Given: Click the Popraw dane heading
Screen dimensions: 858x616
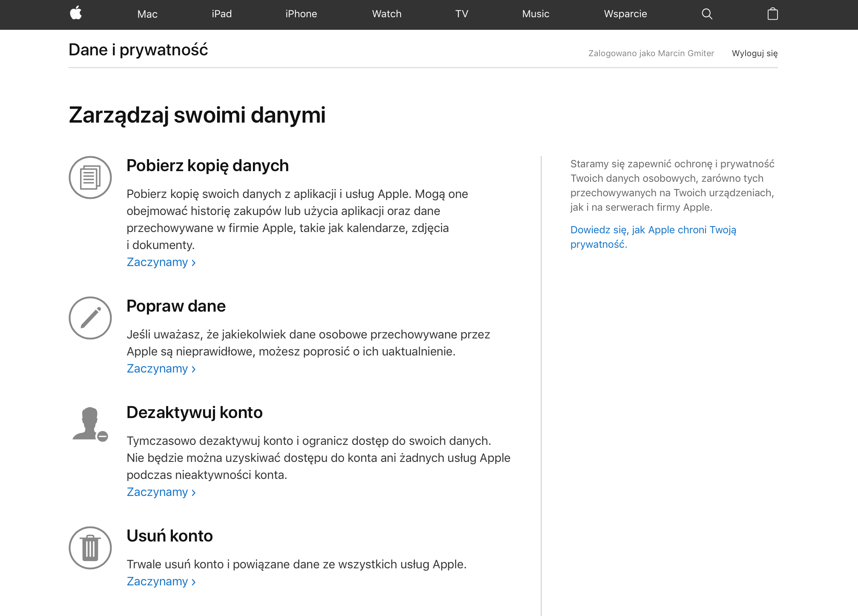Looking at the screenshot, I should pyautogui.click(x=176, y=306).
